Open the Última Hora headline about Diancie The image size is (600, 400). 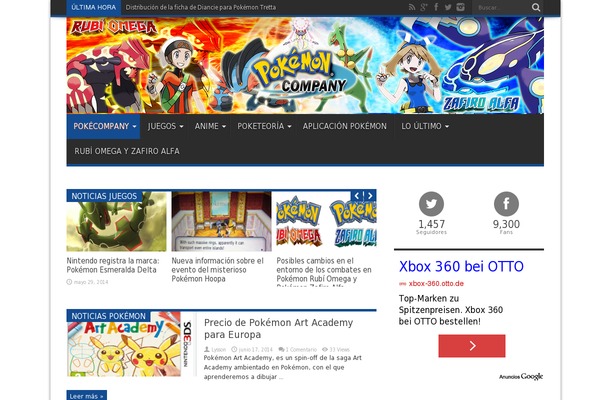[201, 7]
